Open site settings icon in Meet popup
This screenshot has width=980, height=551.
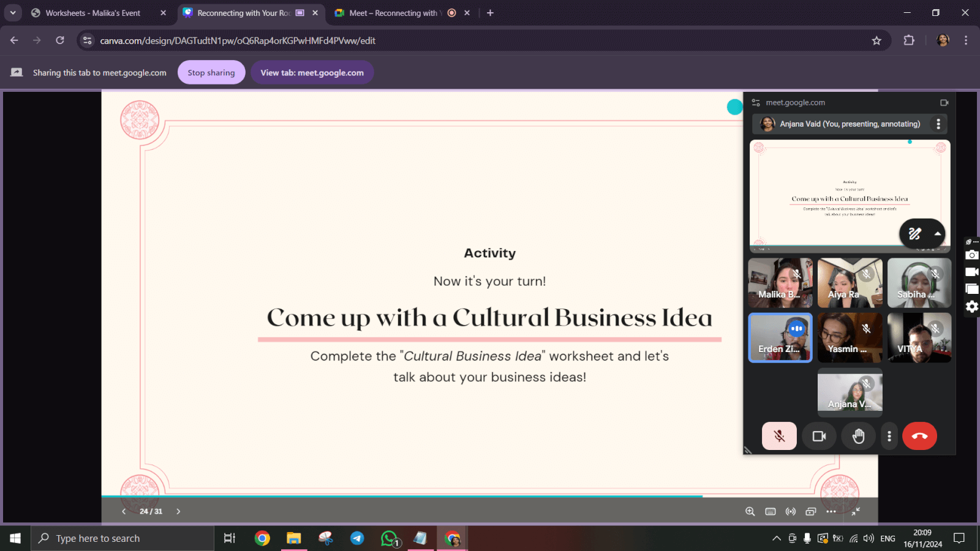coord(756,102)
